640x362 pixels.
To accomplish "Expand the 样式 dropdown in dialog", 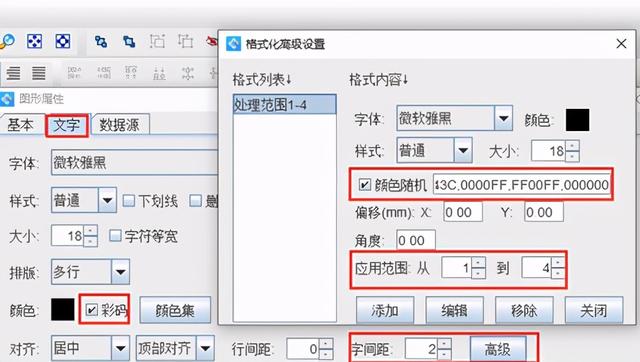I will point(463,151).
